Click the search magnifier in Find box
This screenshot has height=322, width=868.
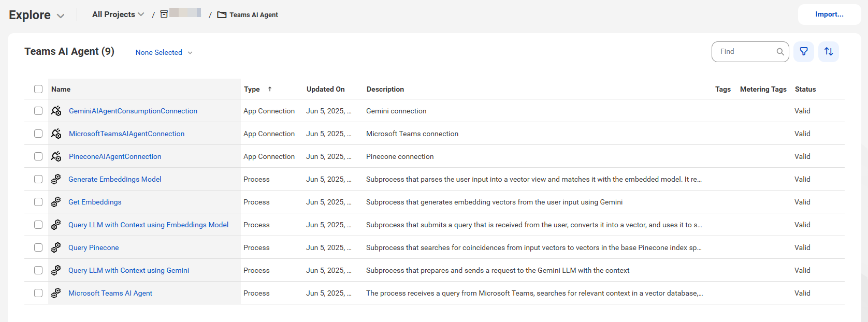pyautogui.click(x=780, y=52)
